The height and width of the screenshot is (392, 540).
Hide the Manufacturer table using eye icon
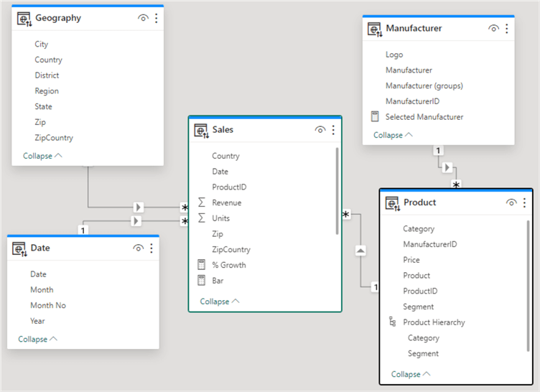coord(493,29)
